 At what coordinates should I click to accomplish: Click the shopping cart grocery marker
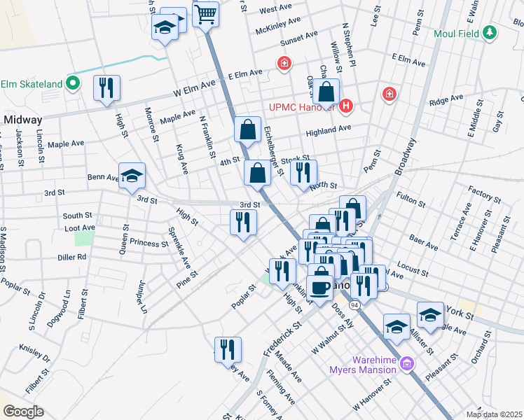tap(205, 13)
